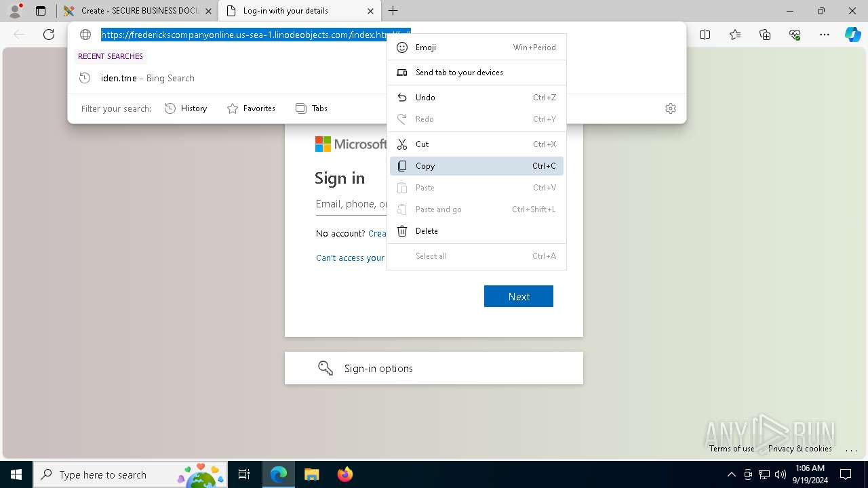Open the 1:06 AM clock and date
The width and height of the screenshot is (868, 488).
[x=810, y=474]
